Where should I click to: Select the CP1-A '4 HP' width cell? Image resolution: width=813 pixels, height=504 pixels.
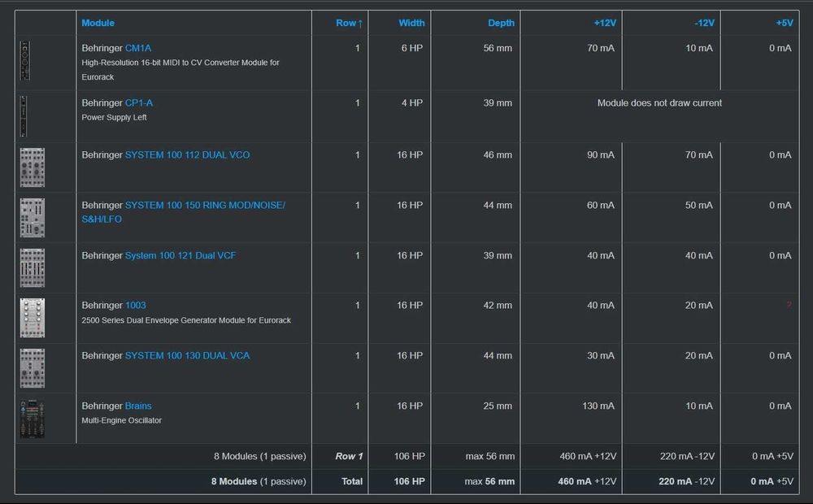412,103
